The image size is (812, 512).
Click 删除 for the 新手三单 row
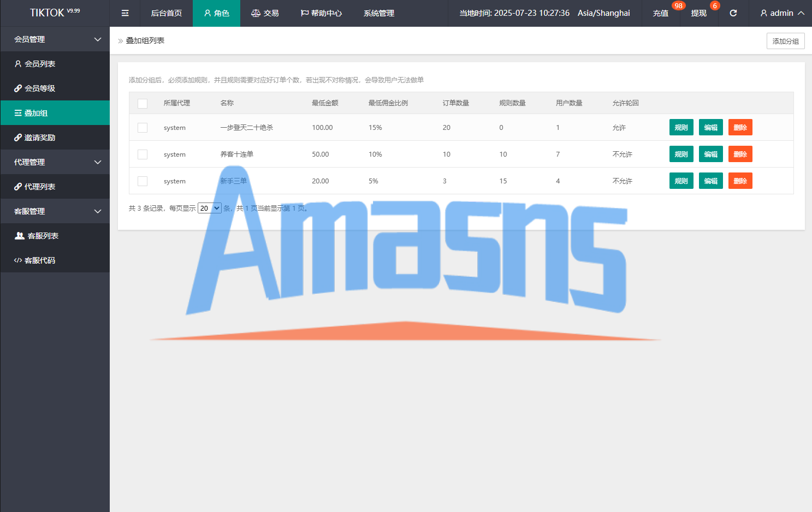pos(740,181)
